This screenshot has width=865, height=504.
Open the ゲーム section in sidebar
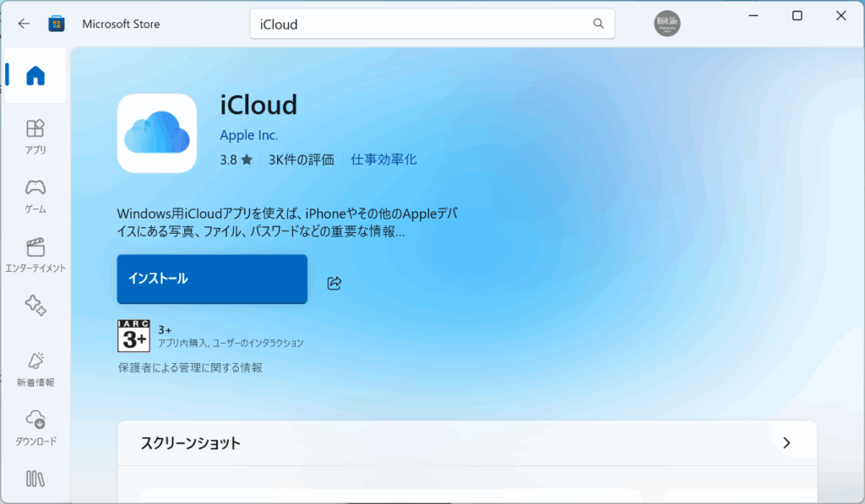tap(35, 195)
